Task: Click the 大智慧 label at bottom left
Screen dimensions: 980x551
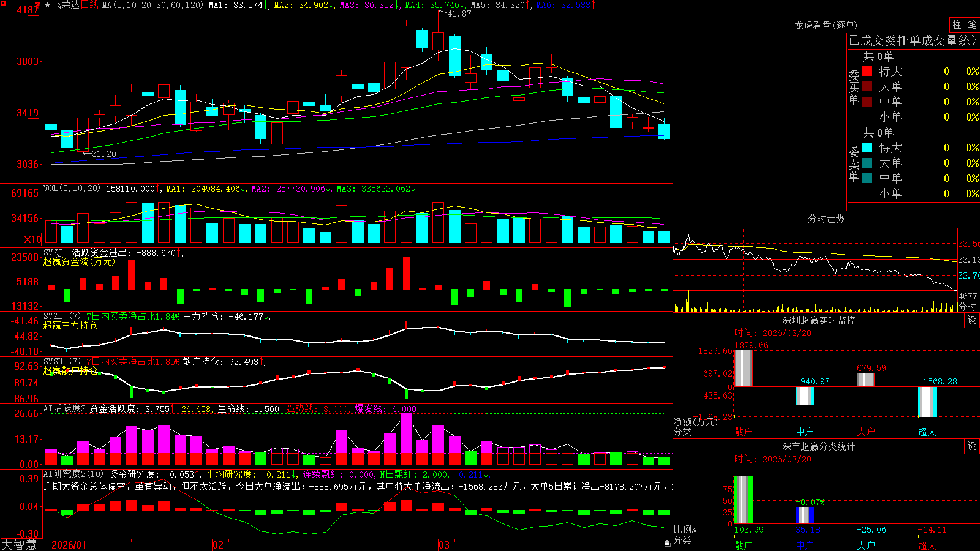Action: (x=18, y=545)
